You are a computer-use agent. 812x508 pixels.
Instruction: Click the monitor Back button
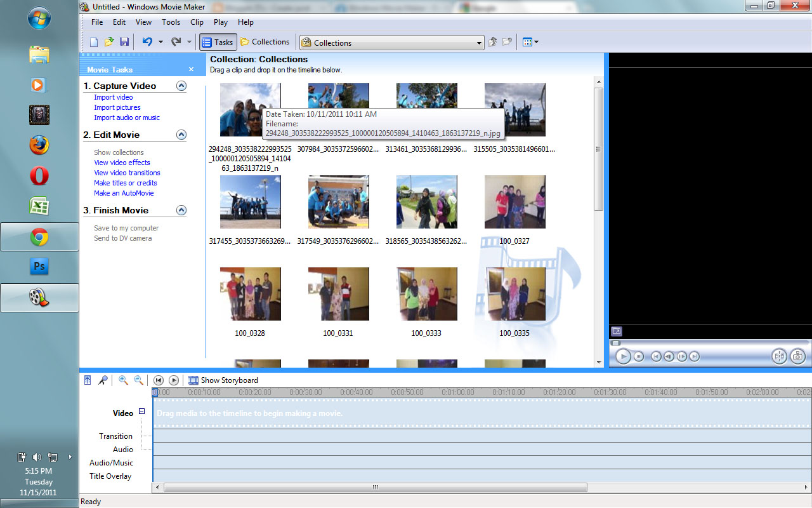pyautogui.click(x=657, y=356)
